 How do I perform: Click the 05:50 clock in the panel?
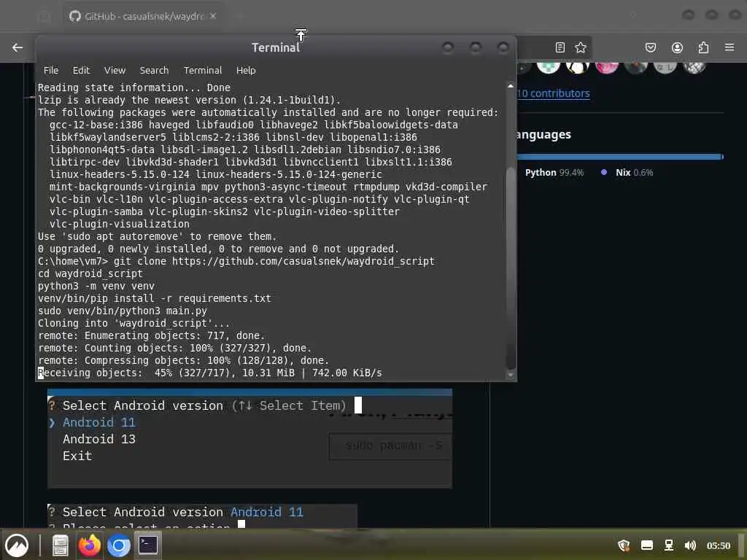(x=719, y=545)
